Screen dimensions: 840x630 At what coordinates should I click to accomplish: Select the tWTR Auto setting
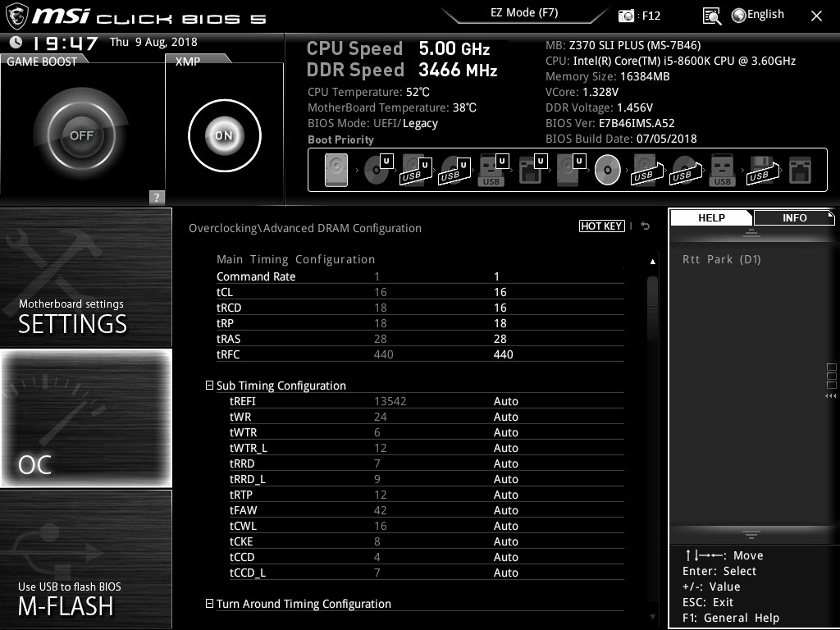[505, 432]
